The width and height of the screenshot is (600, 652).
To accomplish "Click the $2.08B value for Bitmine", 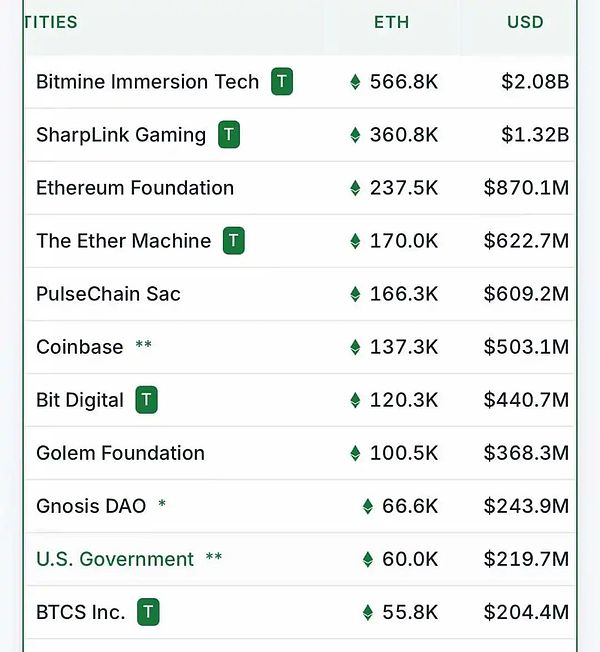I will click(x=535, y=82).
